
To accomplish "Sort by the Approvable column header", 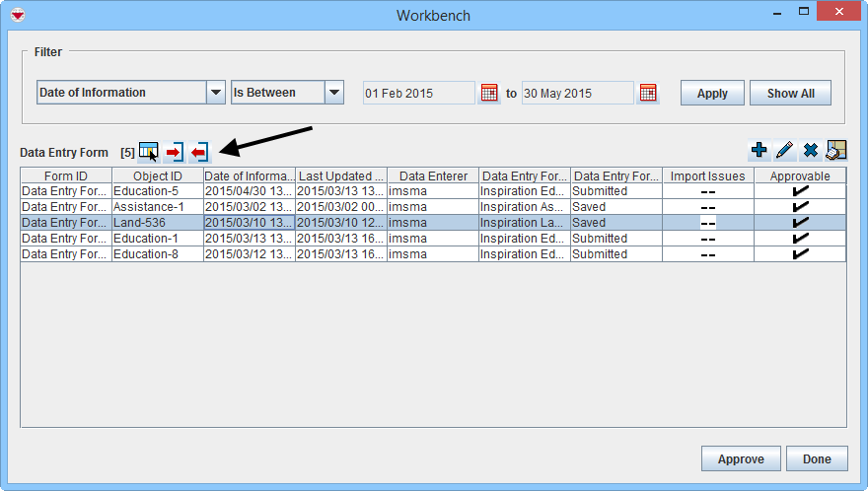I will pos(800,176).
